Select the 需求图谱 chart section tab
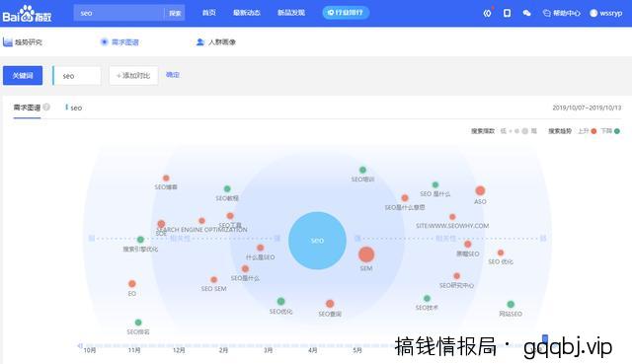The height and width of the screenshot is (364, 632). pyautogui.click(x=27, y=108)
